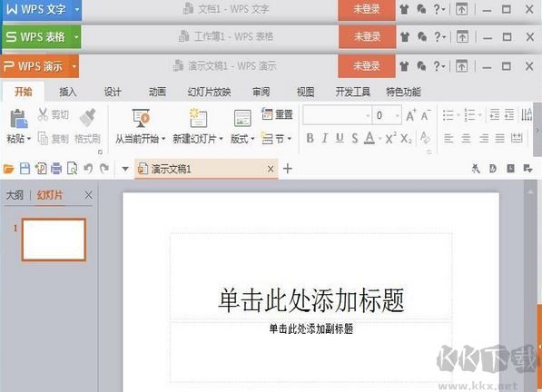Toggle Strikethrough S formatting
Screen dimensions: 542x392
coord(355,139)
